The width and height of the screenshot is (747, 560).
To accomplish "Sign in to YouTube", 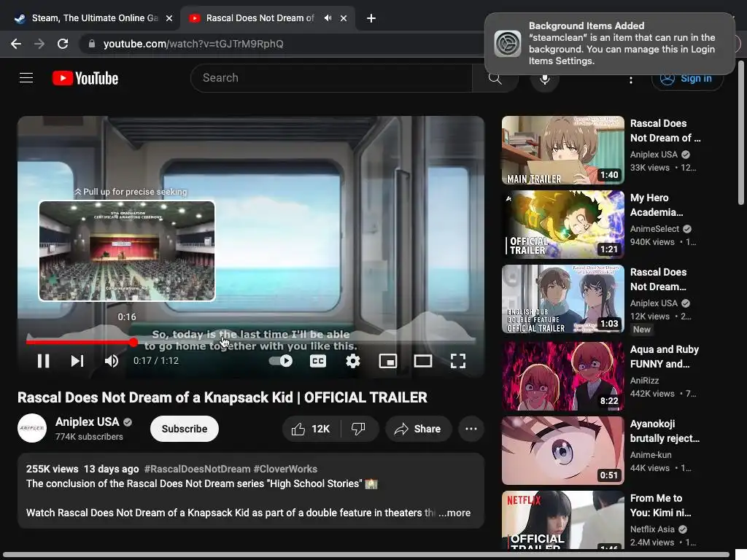I will [x=687, y=79].
